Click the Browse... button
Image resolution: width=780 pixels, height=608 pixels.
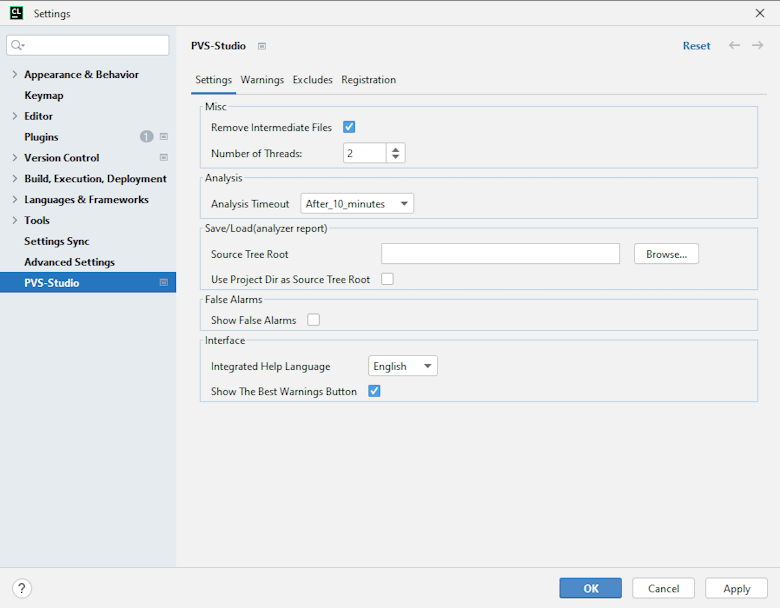point(666,254)
